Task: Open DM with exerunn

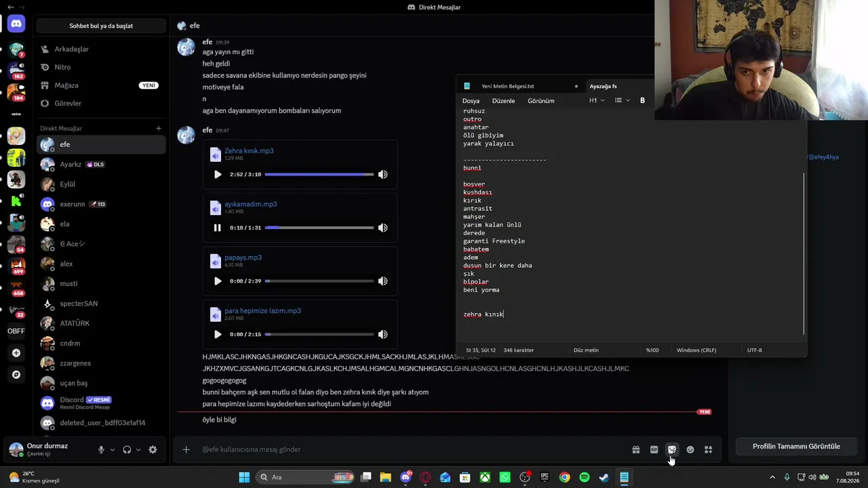Action: 101,204
